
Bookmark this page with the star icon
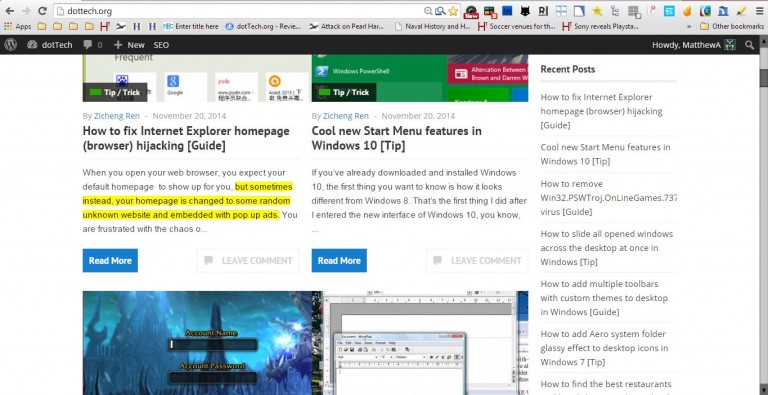click(453, 11)
